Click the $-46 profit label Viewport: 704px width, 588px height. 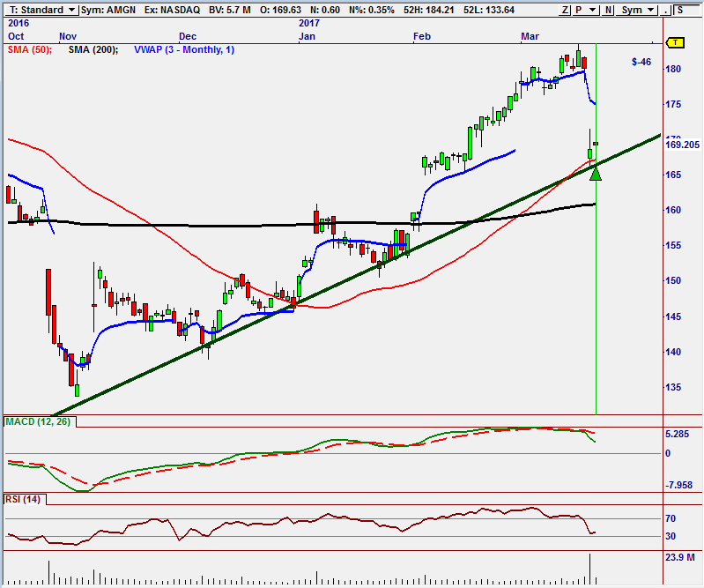tap(641, 62)
